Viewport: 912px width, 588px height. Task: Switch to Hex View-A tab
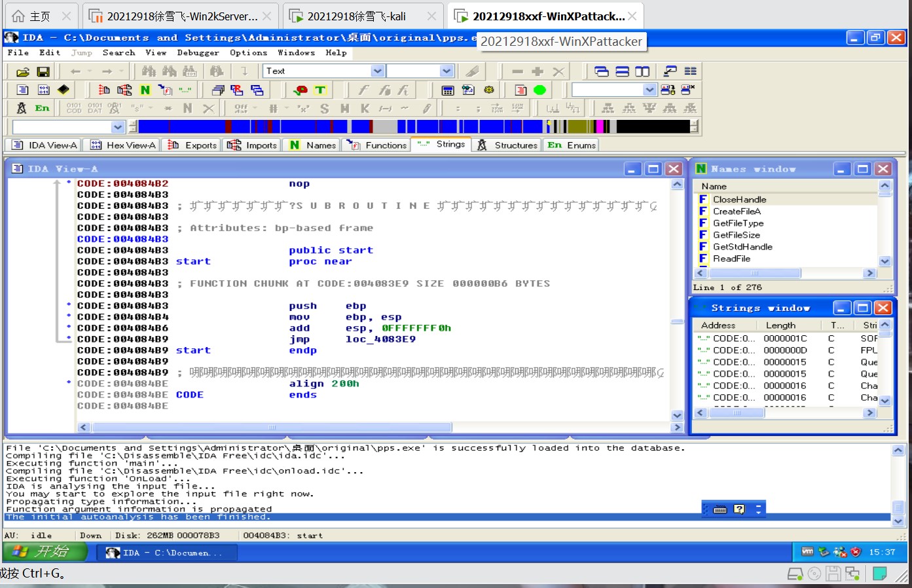(122, 145)
